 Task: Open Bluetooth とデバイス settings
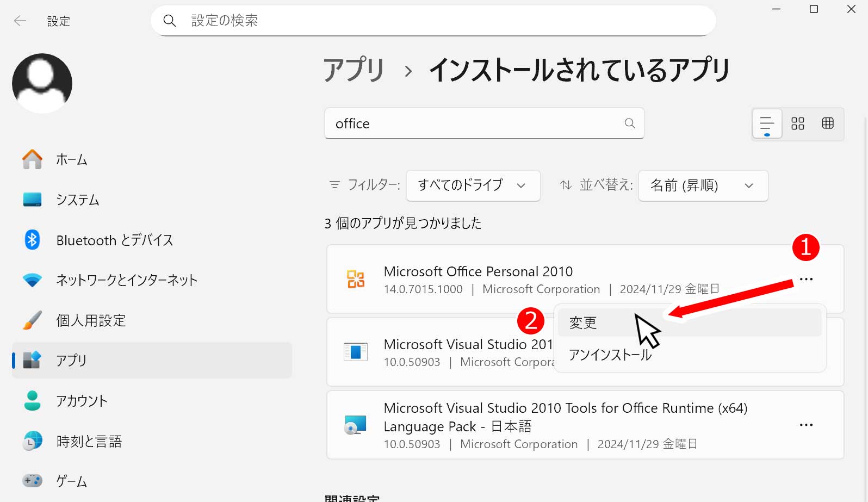point(152,240)
